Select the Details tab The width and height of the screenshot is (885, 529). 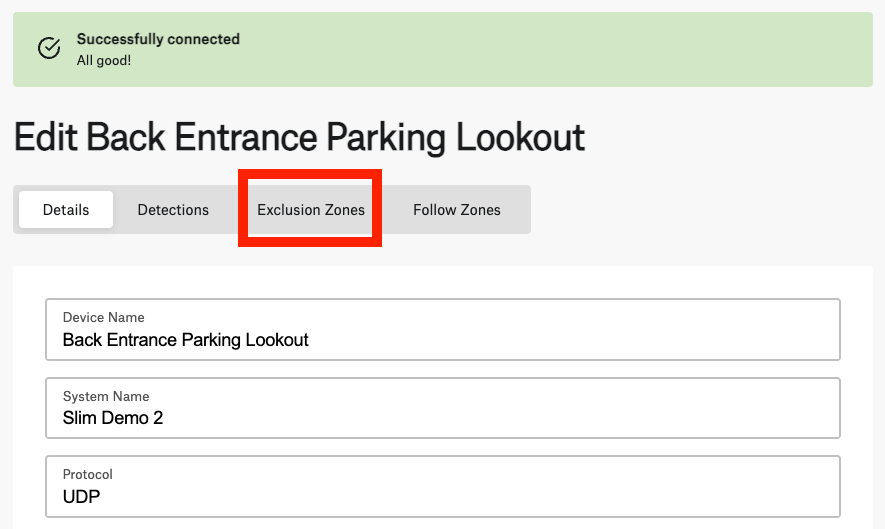pos(66,209)
